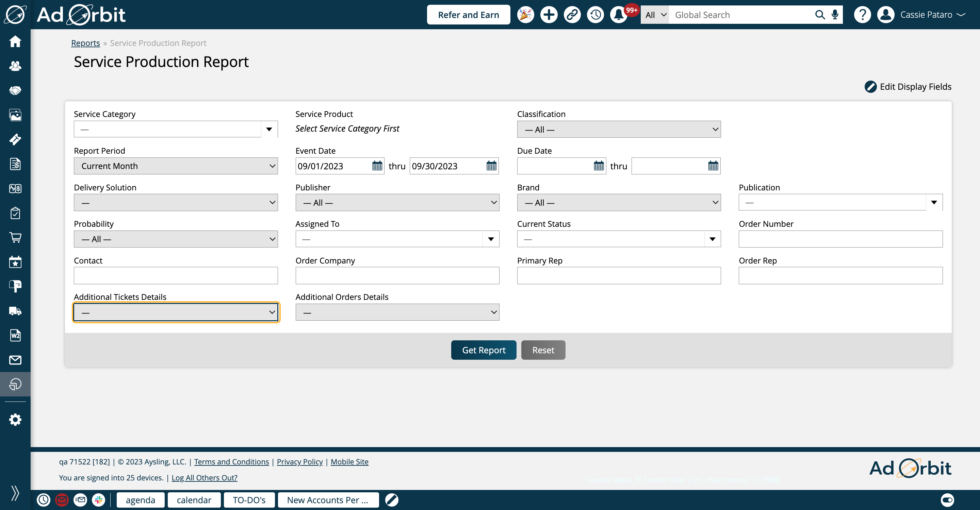
Task: Open the W2 document sidebar icon
Action: click(x=15, y=335)
